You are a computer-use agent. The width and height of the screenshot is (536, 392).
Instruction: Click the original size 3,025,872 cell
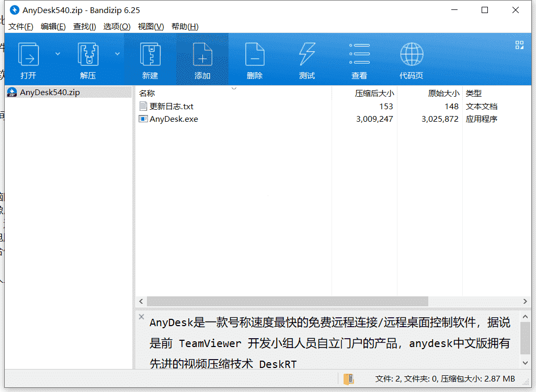click(x=440, y=119)
